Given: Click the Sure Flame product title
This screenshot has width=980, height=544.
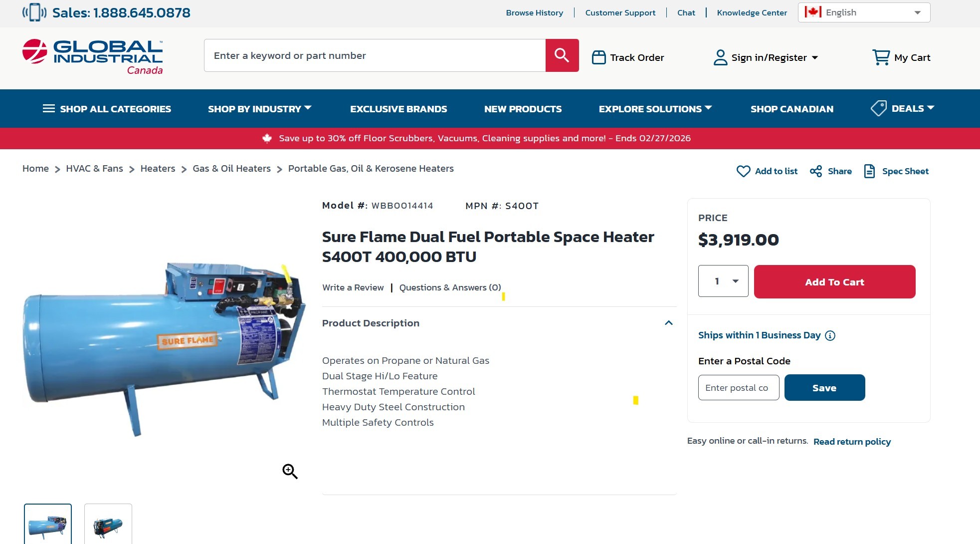Looking at the screenshot, I should click(x=488, y=247).
